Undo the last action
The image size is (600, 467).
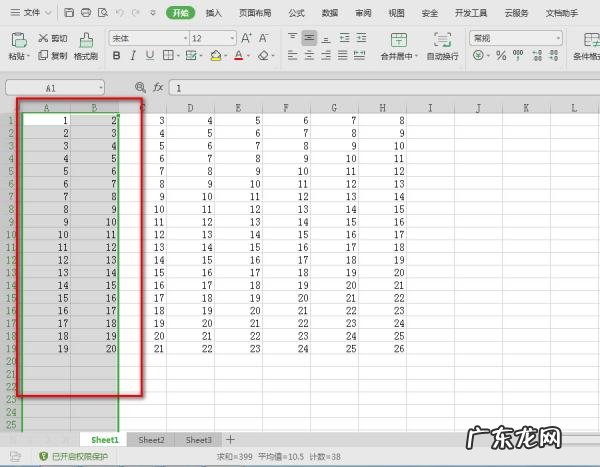pyautogui.click(x=120, y=13)
